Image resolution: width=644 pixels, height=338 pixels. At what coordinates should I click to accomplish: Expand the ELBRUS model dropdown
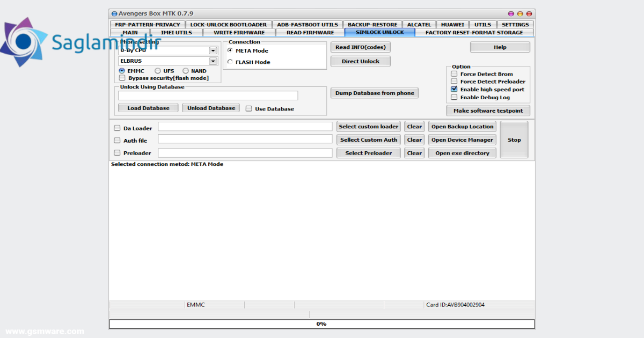[213, 61]
